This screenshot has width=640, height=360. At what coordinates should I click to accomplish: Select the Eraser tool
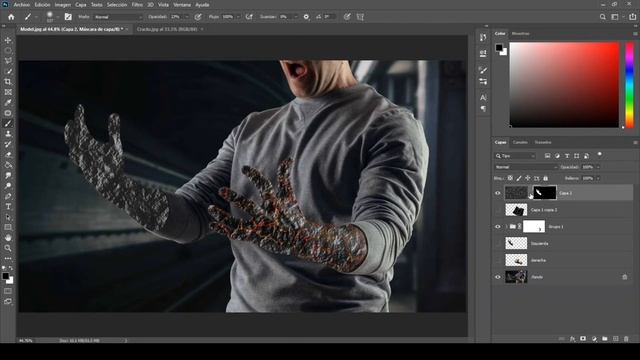coord(8,155)
